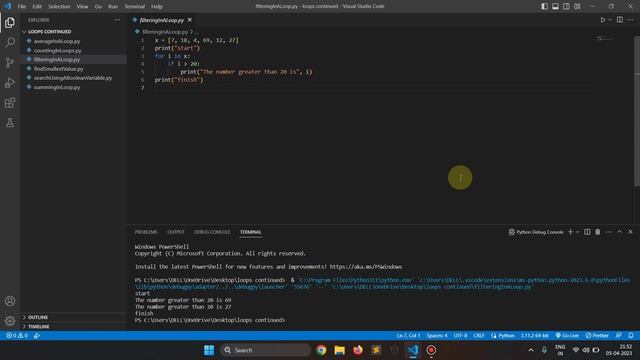The width and height of the screenshot is (640, 360).
Task: Open the Edit menu
Action: pos(37,7)
